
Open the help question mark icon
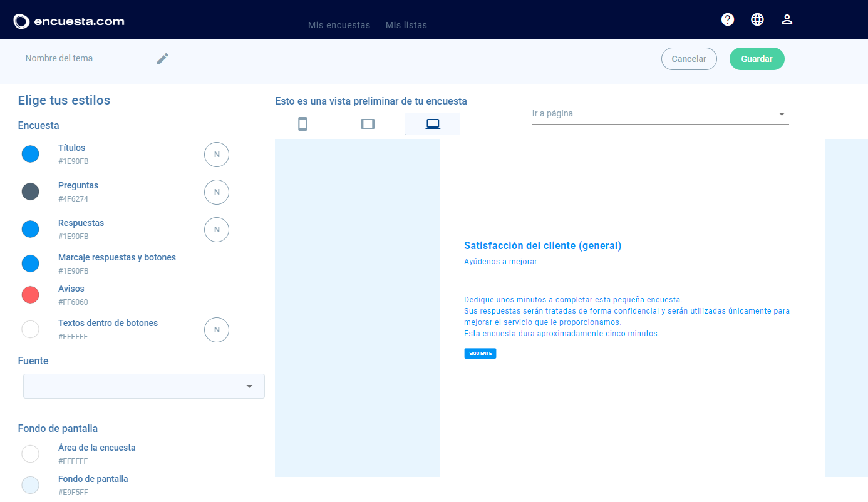[727, 19]
